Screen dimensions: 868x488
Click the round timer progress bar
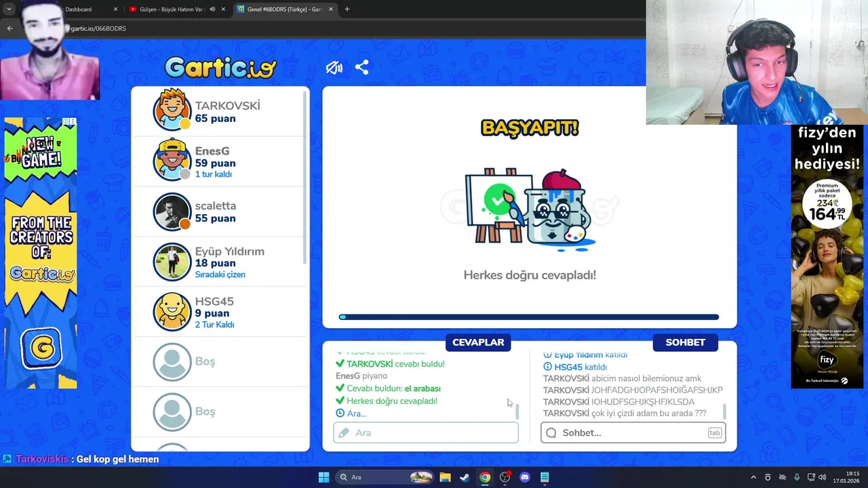coord(529,317)
